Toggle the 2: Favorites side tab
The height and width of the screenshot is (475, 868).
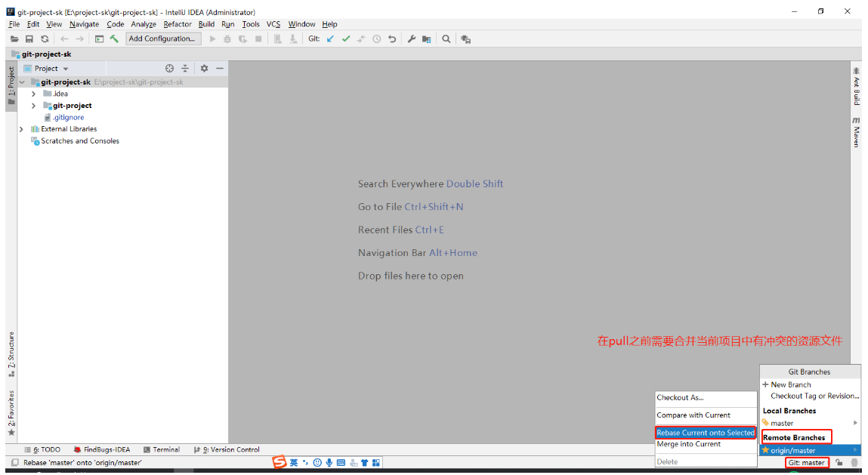point(11,413)
